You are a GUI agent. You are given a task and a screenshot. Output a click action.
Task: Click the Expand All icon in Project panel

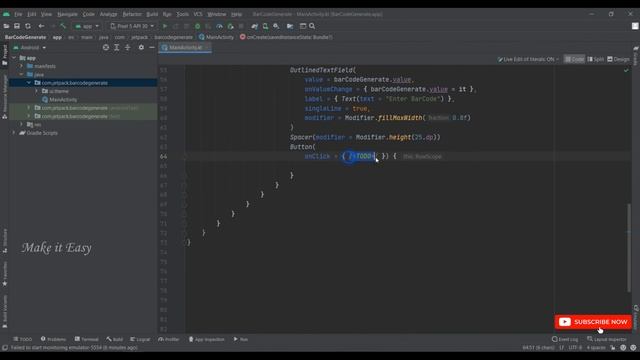point(117,48)
